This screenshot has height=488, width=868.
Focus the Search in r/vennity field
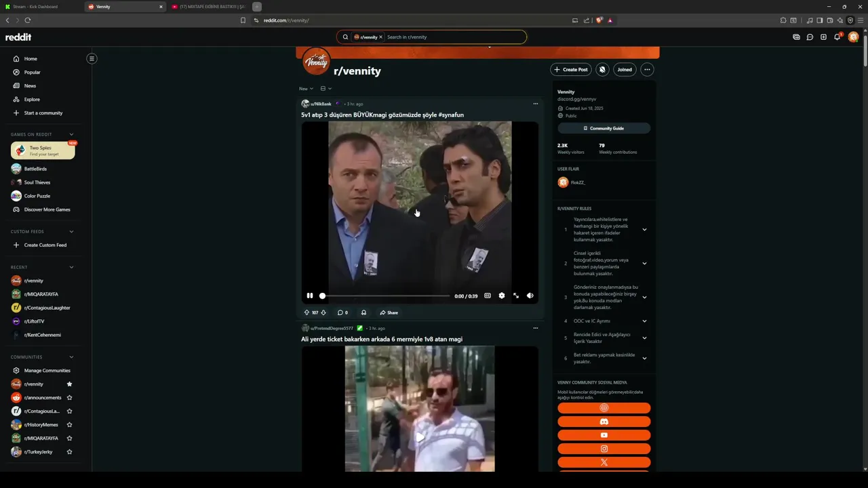(454, 37)
